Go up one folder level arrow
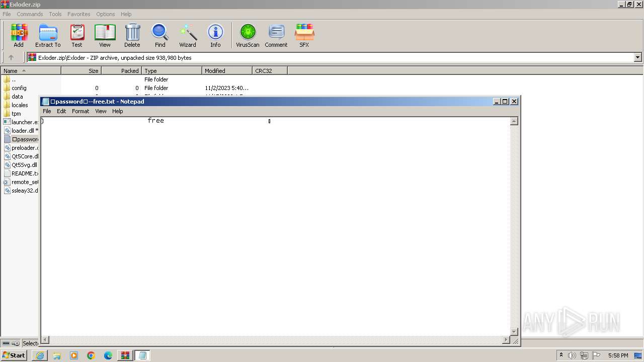644x362 pixels. (x=11, y=58)
